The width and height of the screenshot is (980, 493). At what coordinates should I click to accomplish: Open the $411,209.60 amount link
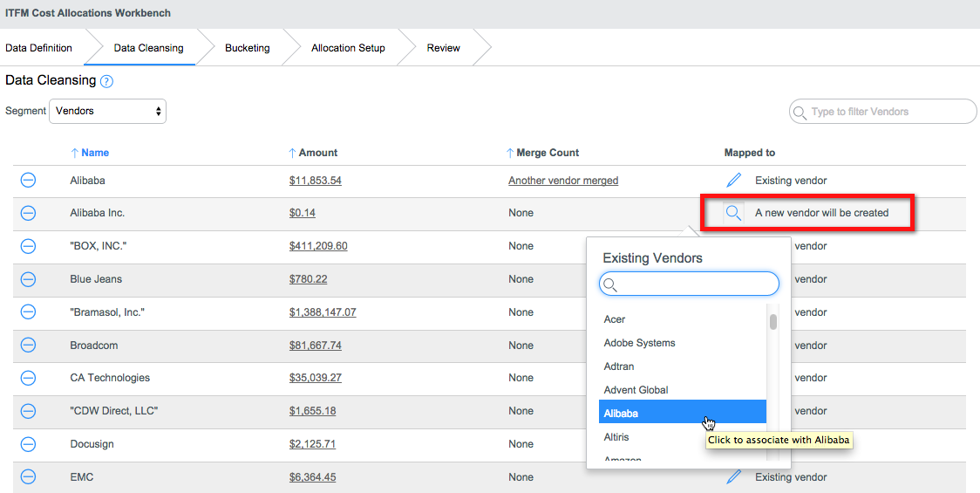tap(318, 246)
